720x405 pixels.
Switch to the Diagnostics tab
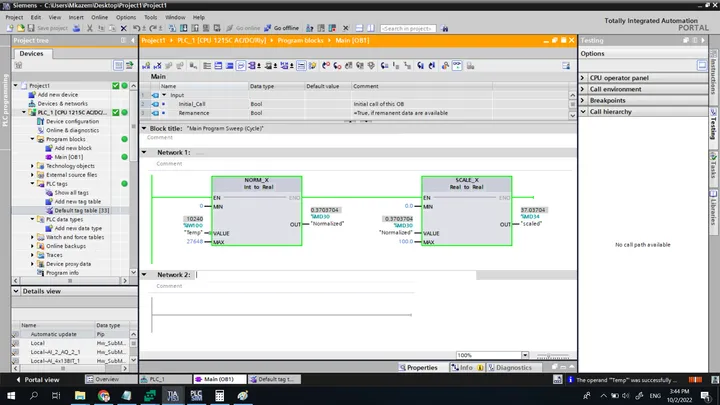point(510,367)
